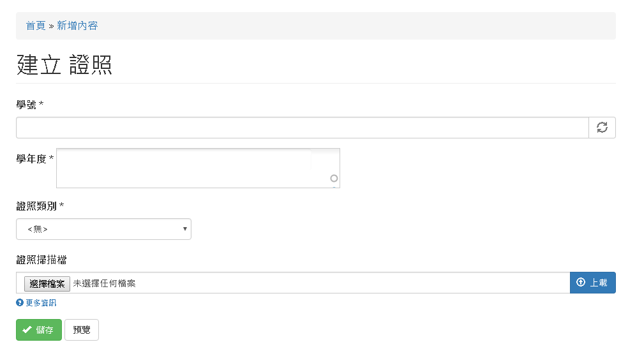Open the 證照類別 dropdown showing <無>

[x=103, y=229]
